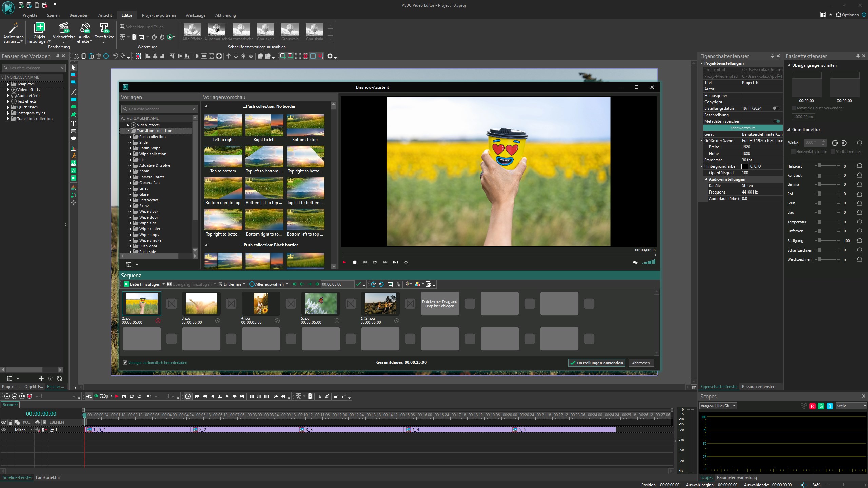The image size is (868, 488).
Task: Click the add template plus icon
Action: pyautogui.click(x=41, y=378)
